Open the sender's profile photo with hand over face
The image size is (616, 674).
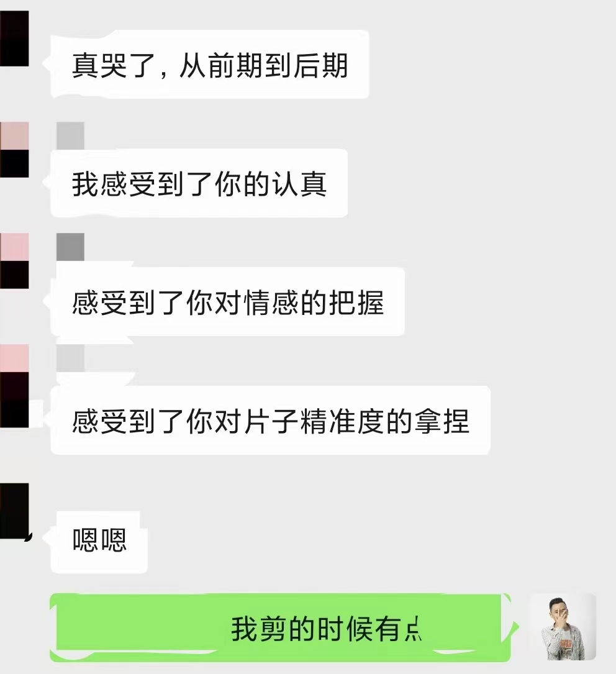click(x=563, y=627)
